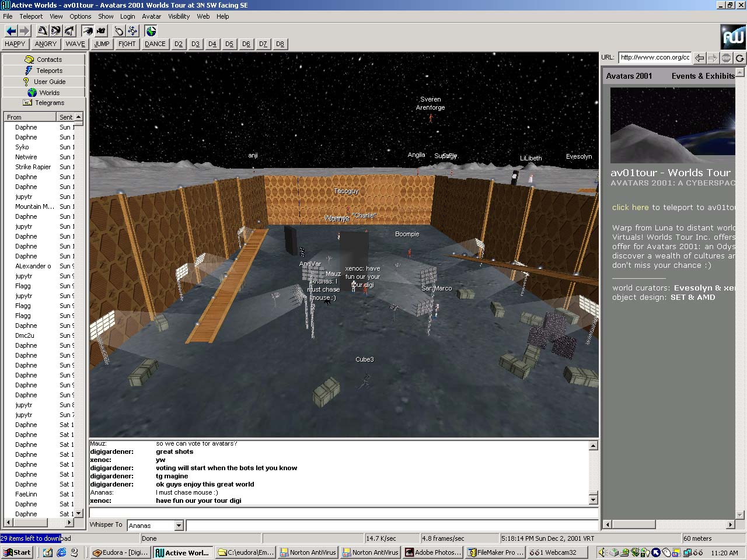Switch to first person view eye icon
The width and height of the screenshot is (747, 560).
click(x=88, y=31)
